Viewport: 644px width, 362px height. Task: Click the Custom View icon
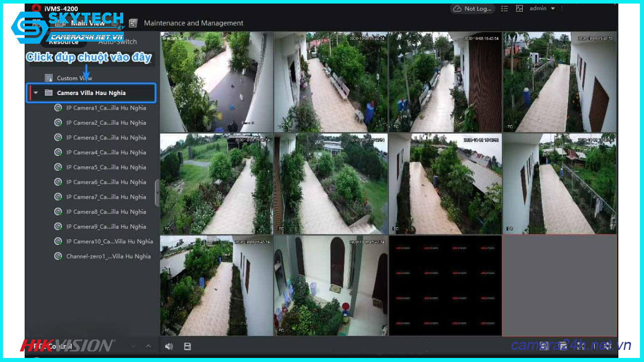click(49, 77)
